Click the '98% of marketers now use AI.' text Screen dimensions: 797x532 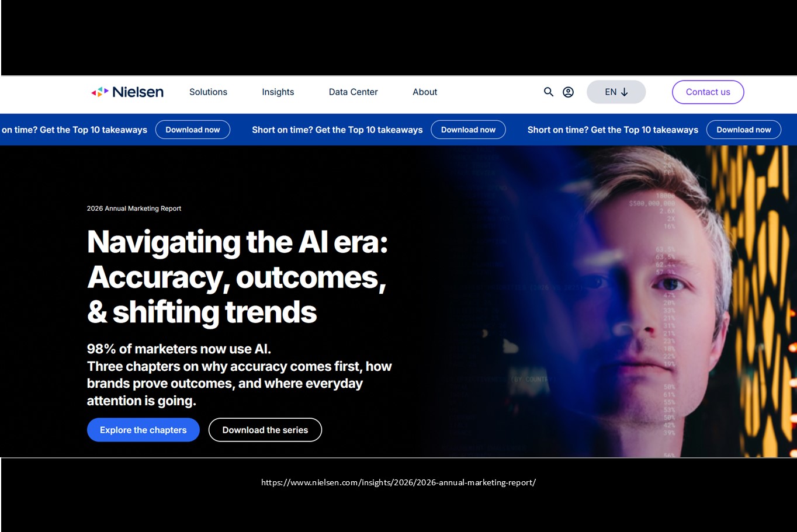coord(179,349)
